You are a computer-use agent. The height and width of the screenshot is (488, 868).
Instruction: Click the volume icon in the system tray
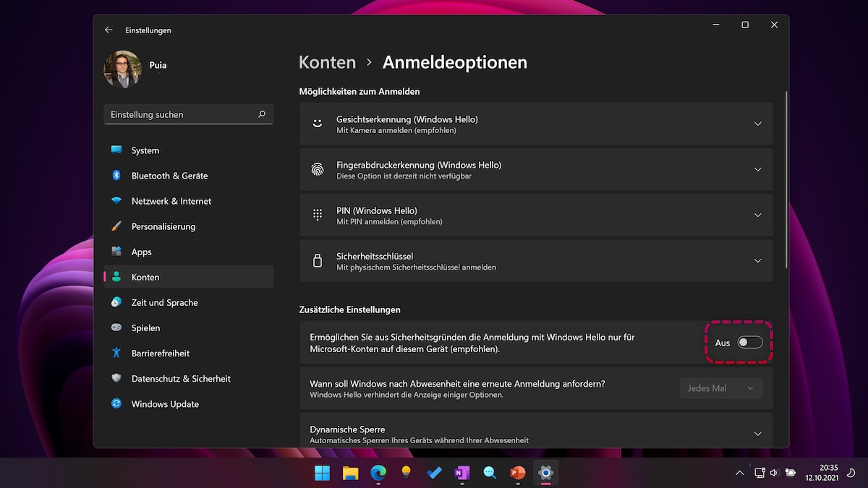pos(773,473)
